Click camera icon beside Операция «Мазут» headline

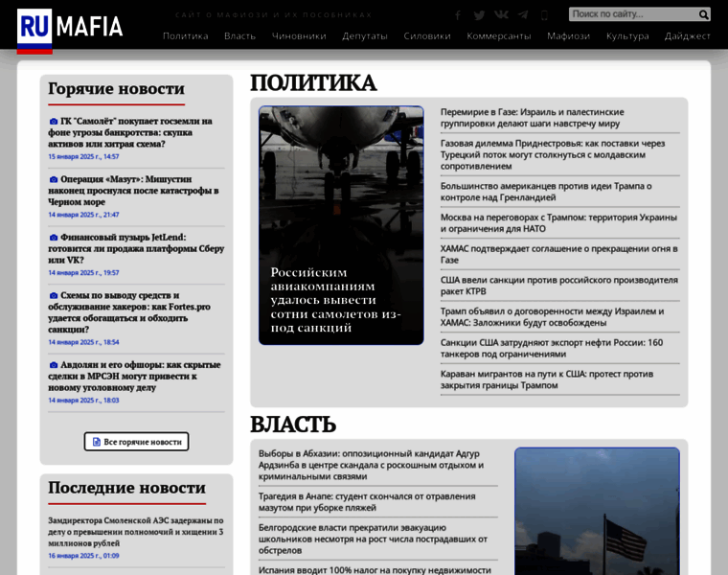point(54,179)
